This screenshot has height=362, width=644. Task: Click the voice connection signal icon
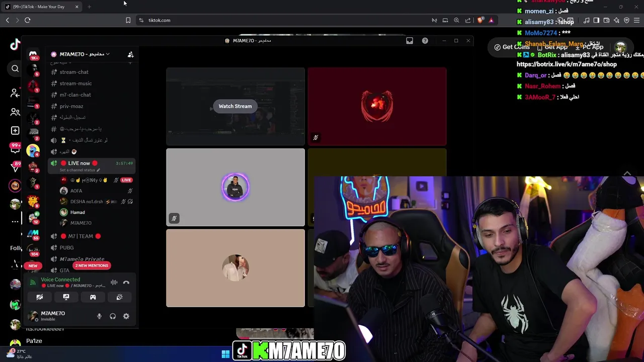point(33,283)
